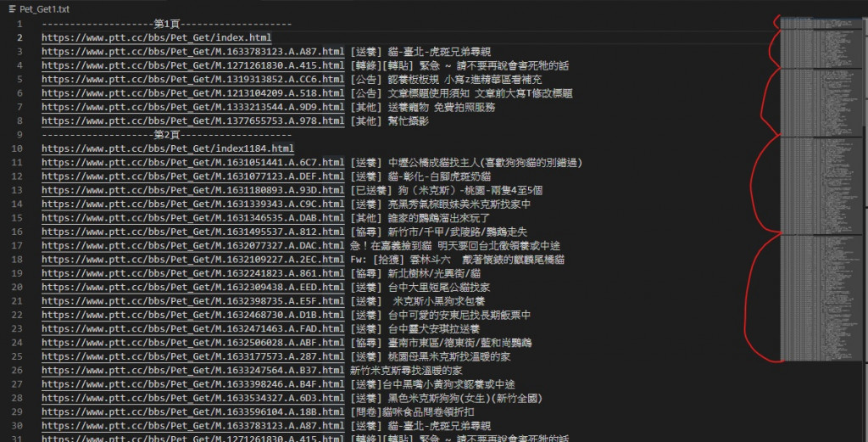Click the 第2頁 separator header text
Image resolution: width=868 pixels, height=442 pixels.
pos(167,135)
